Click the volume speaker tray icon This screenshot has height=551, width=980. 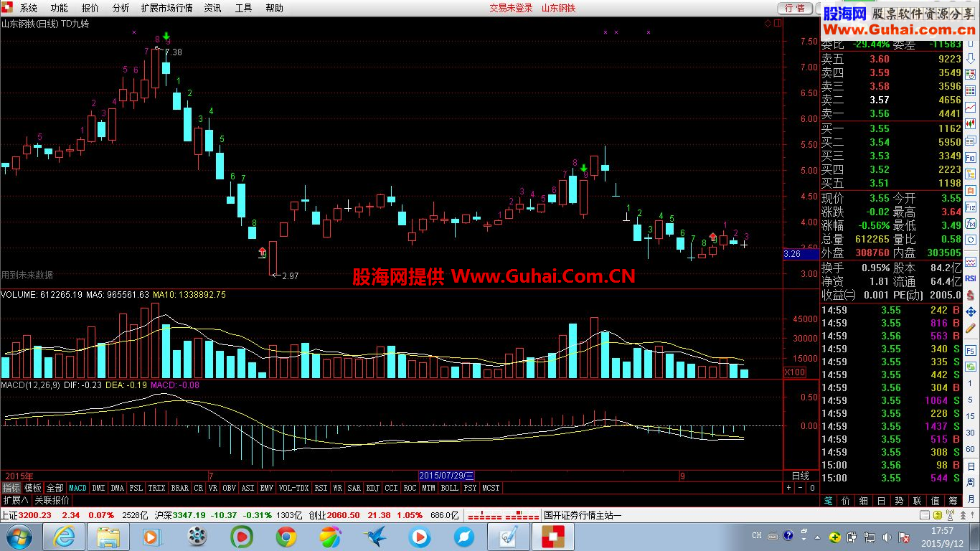[887, 537]
